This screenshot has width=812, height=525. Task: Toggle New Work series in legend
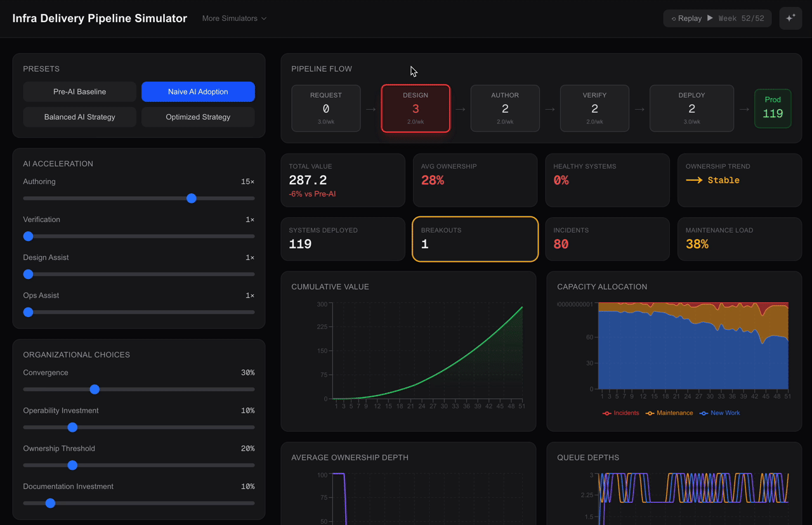[719, 413]
